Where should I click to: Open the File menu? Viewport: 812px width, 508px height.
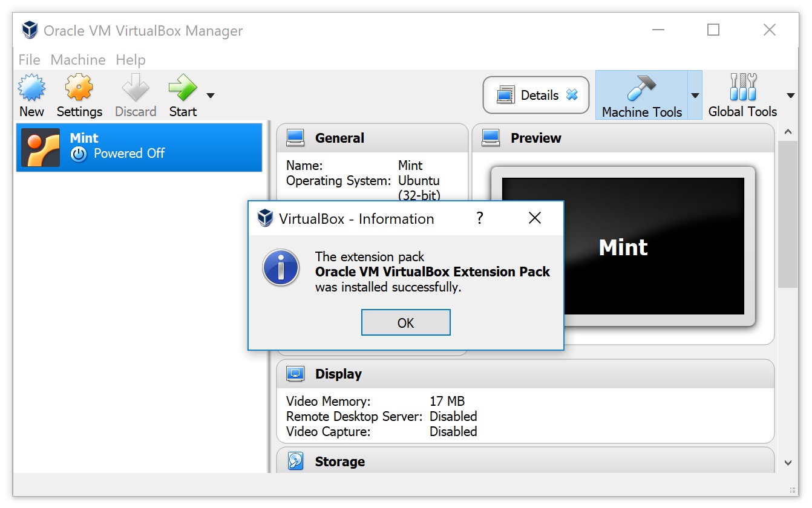coord(29,60)
